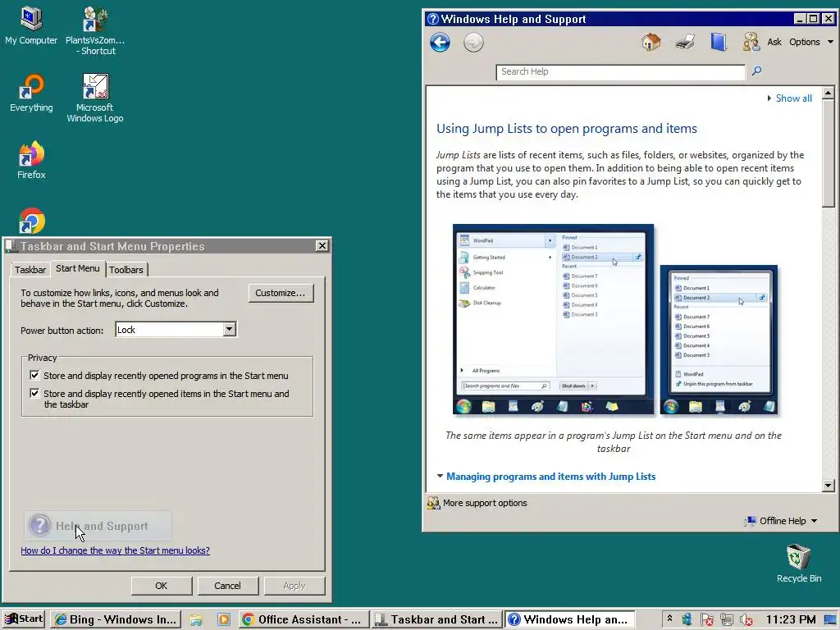Click the Help and Support question-mark icon
The height and width of the screenshot is (630, 840).
(x=39, y=526)
